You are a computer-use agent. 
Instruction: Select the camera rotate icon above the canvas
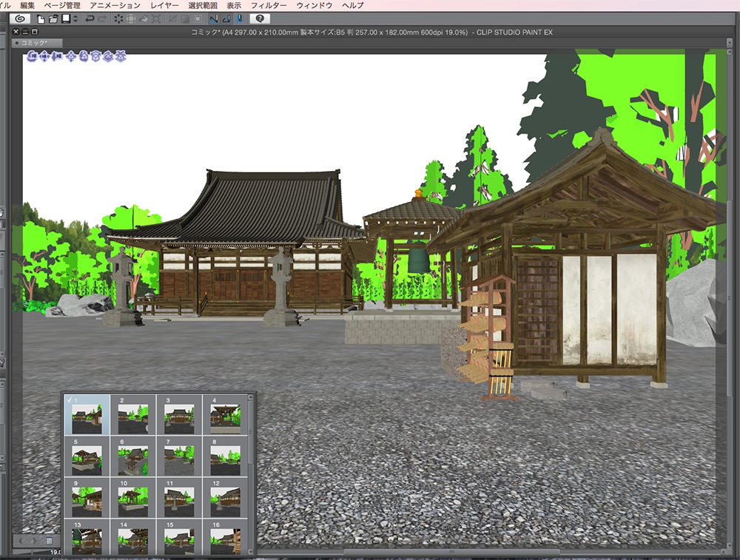tap(31, 55)
